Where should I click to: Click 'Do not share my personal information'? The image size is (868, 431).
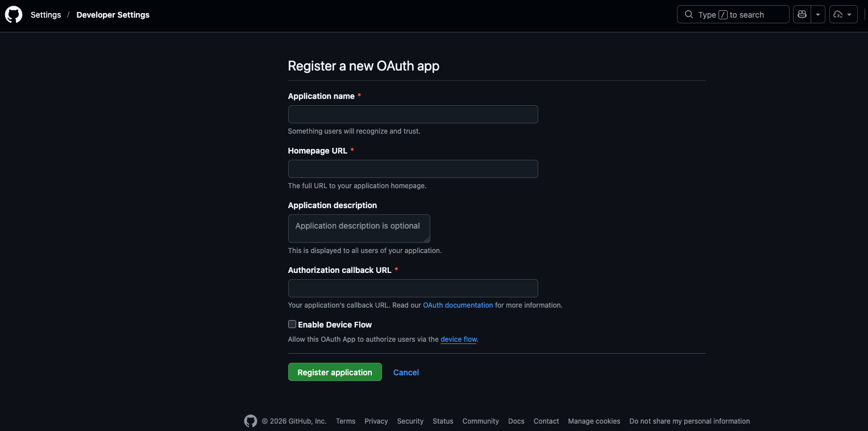pos(690,421)
